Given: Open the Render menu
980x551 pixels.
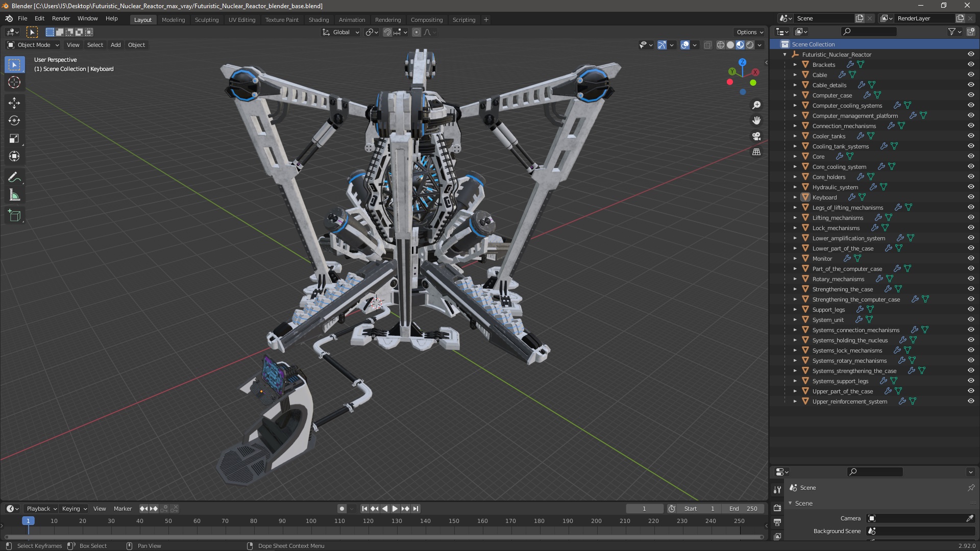Looking at the screenshot, I should point(61,18).
